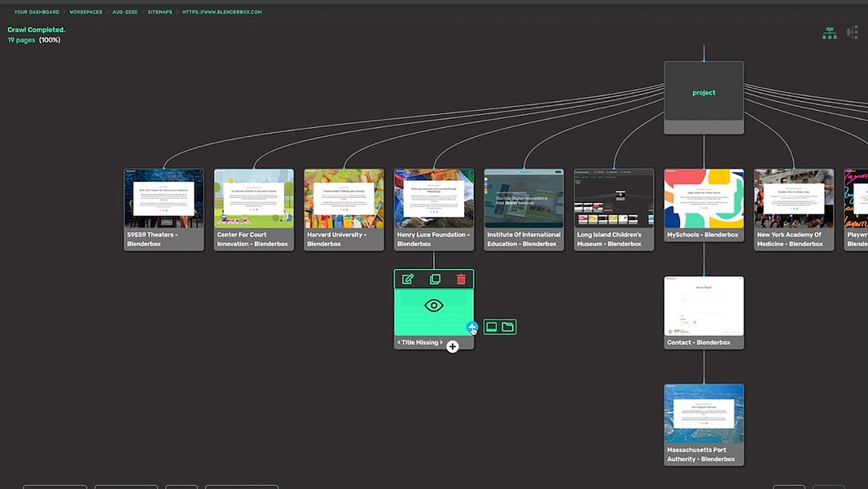The height and width of the screenshot is (489, 868).
Task: Select the vertical tree layout icon
Action: click(829, 32)
